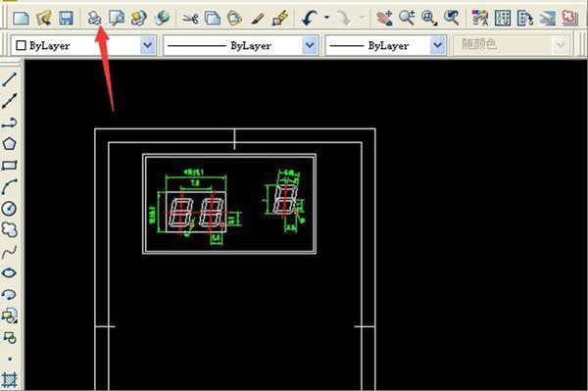
Task: Select the Spline tool
Action: pos(10,252)
